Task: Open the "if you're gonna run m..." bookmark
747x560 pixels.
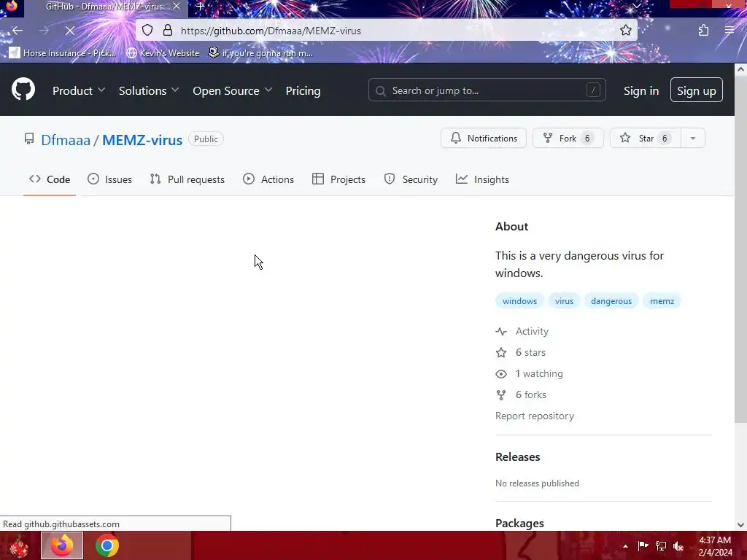Action: 260,52
